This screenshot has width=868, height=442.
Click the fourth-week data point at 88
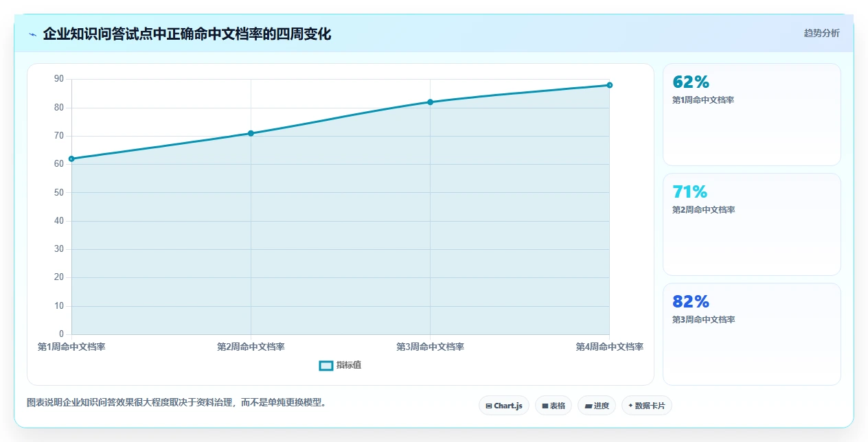(609, 85)
